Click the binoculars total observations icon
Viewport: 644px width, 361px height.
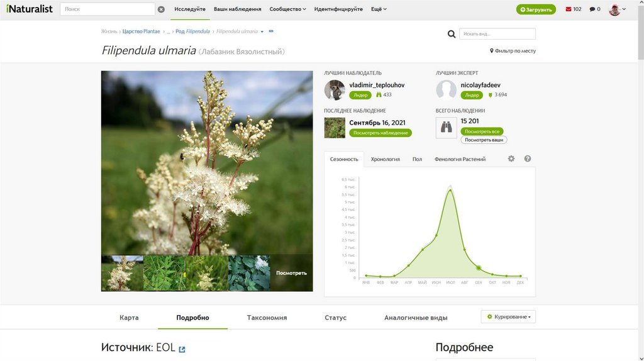pyautogui.click(x=446, y=127)
